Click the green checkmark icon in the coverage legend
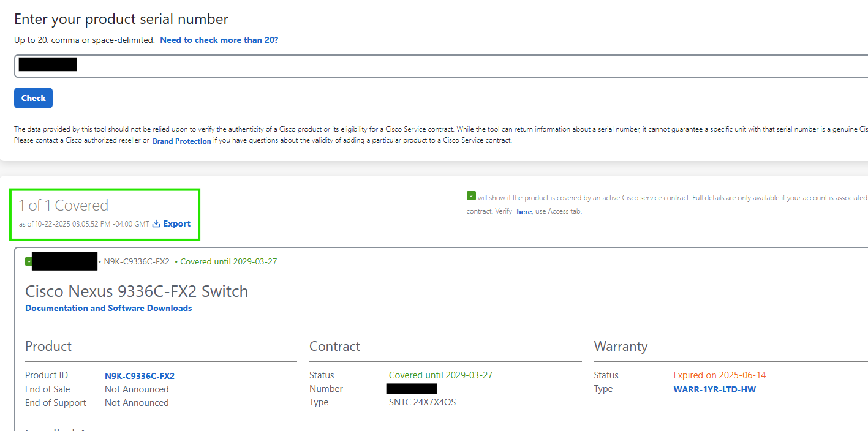 click(x=471, y=196)
